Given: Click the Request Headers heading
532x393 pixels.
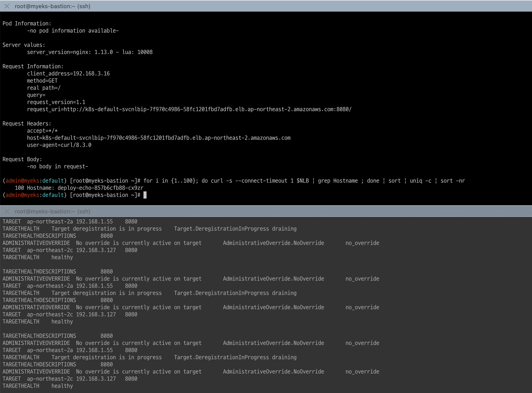Looking at the screenshot, I should click(27, 124).
